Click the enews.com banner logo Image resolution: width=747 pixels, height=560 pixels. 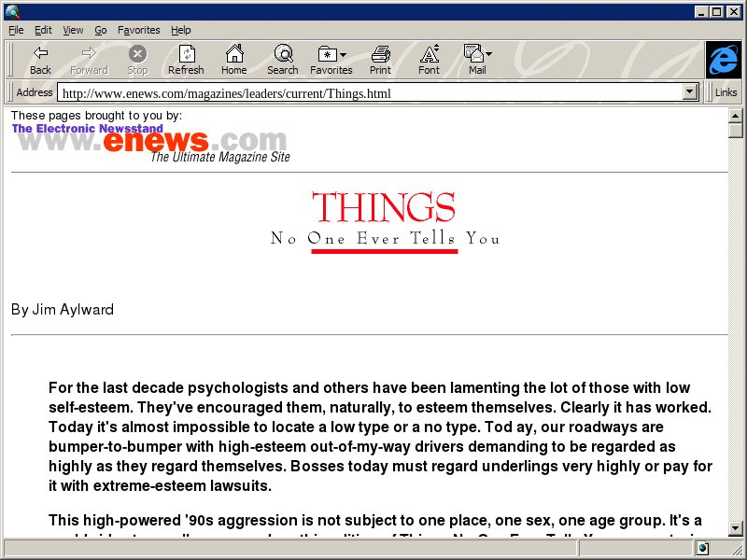tap(150, 142)
